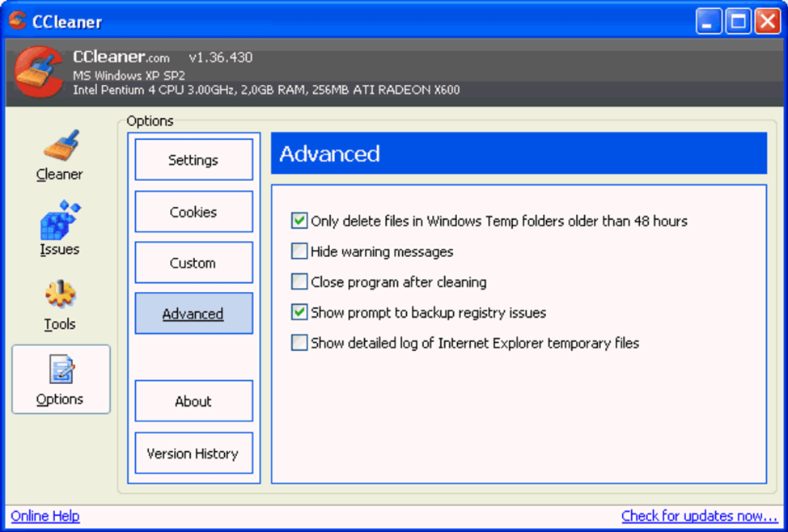Screen dimensions: 788x532
Task: Click the version text 'v1.36.430'
Action: [x=221, y=57]
